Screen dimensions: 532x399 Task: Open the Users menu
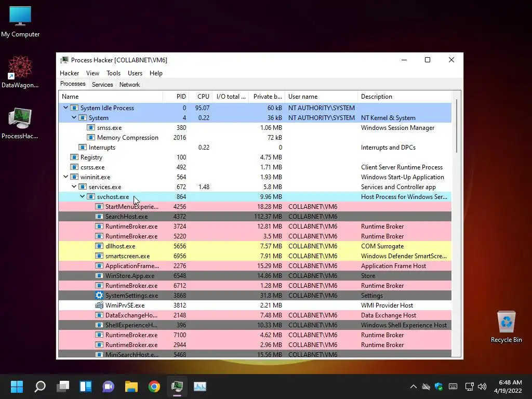pos(135,73)
